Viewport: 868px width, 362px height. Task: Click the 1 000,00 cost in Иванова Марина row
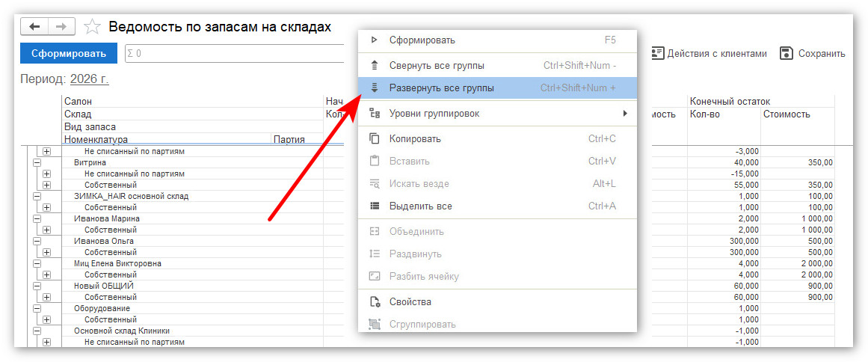point(798,218)
